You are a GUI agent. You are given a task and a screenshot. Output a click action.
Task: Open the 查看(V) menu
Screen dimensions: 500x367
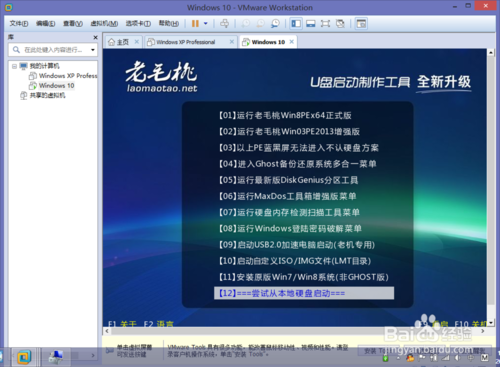(73, 23)
